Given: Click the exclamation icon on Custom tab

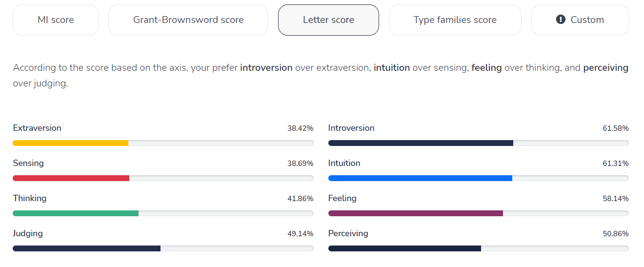Looking at the screenshot, I should pos(561,20).
